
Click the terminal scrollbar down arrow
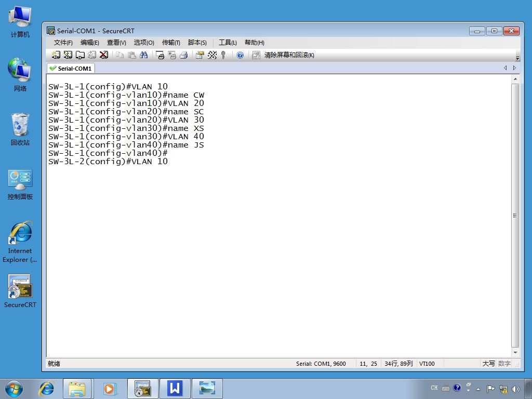(515, 353)
